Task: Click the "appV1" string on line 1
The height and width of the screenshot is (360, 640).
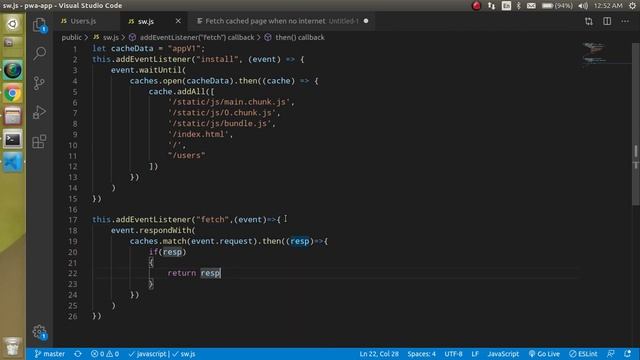Action: pos(183,49)
